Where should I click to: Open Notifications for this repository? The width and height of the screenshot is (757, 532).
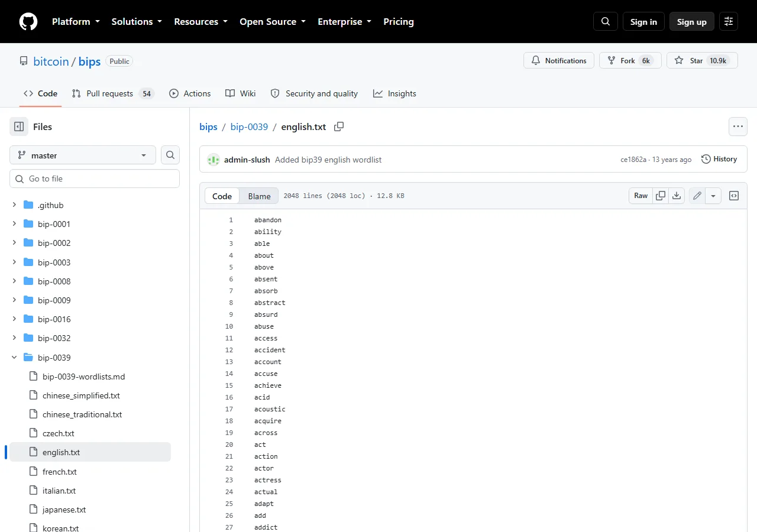coord(559,60)
